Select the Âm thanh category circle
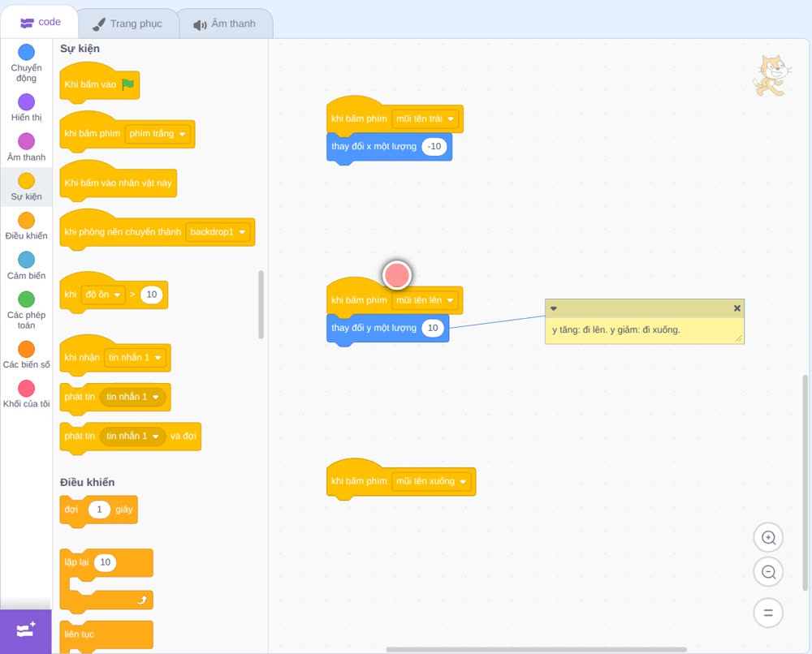Image resolution: width=812 pixels, height=654 pixels. 27,141
